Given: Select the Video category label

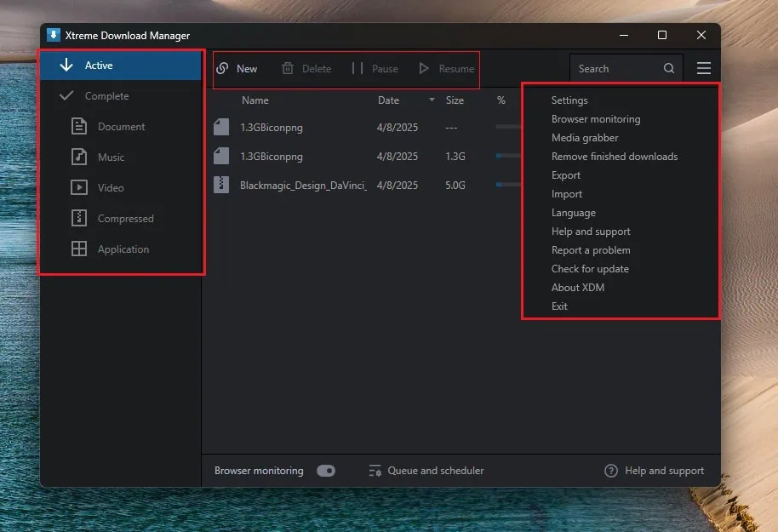Looking at the screenshot, I should (x=111, y=187).
